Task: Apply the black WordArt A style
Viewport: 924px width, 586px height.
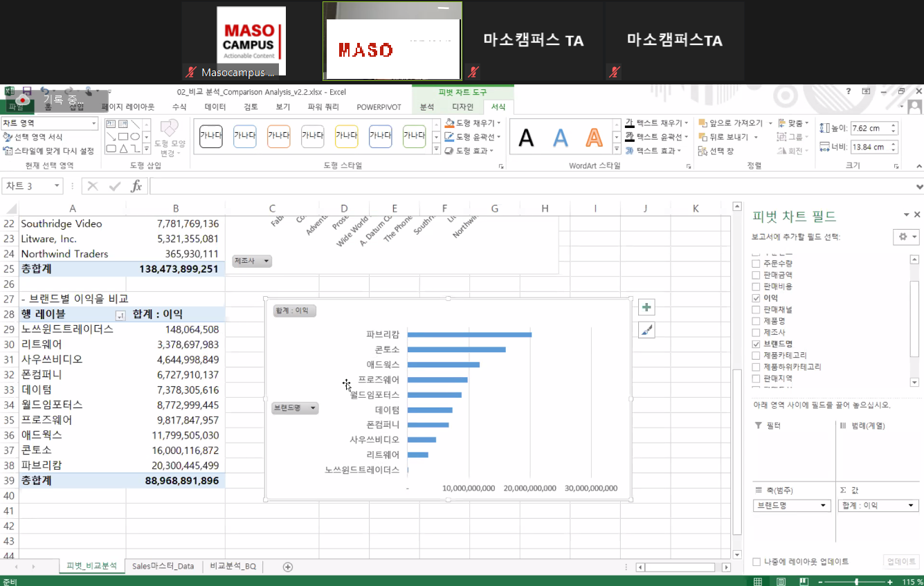Action: (x=527, y=138)
